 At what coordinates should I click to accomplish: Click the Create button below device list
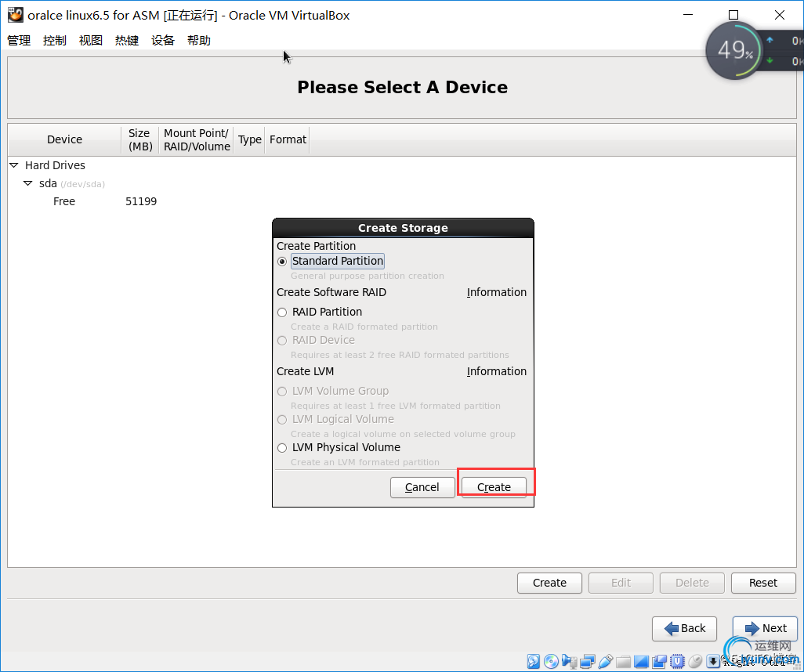click(549, 583)
